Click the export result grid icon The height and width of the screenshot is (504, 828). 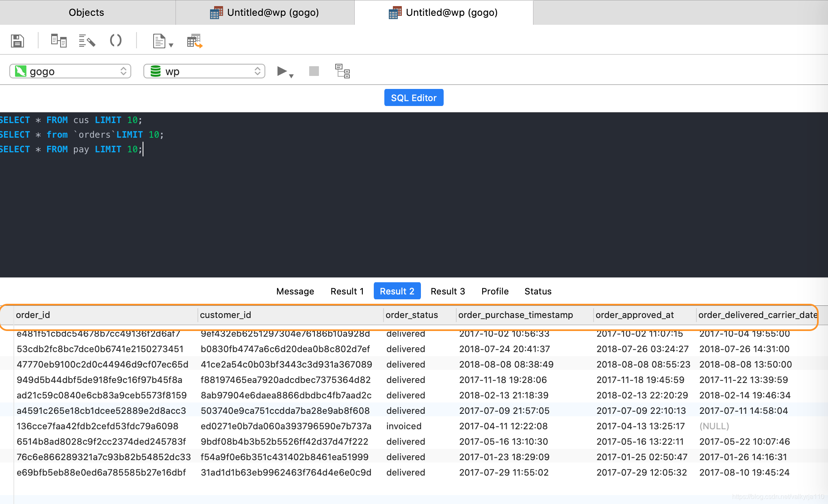[195, 41]
